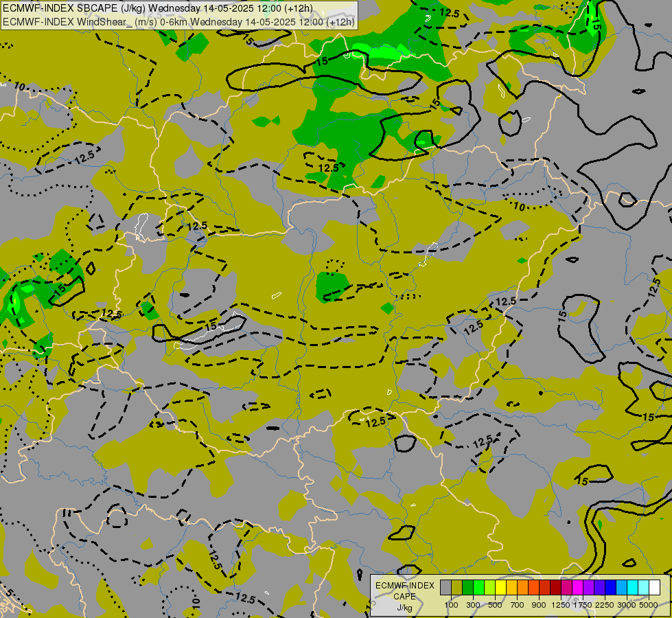This screenshot has width=672, height=618.
Task: Click the legend value 1250
Action: (x=561, y=605)
